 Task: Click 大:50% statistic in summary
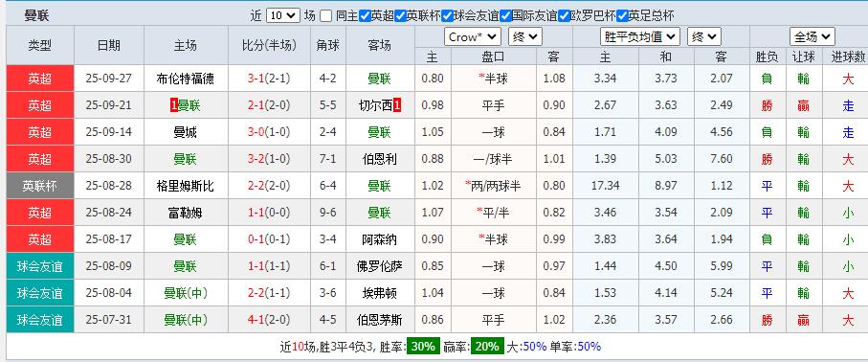tap(526, 347)
